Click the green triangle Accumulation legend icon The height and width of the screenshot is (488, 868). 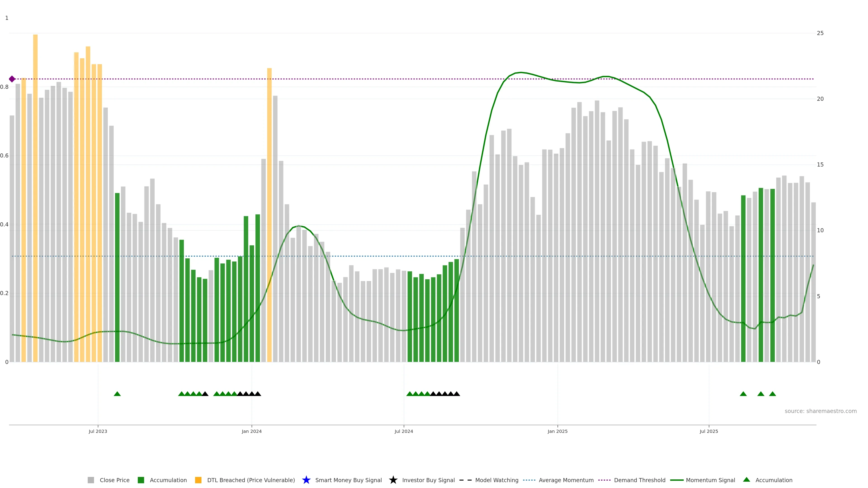(x=746, y=480)
